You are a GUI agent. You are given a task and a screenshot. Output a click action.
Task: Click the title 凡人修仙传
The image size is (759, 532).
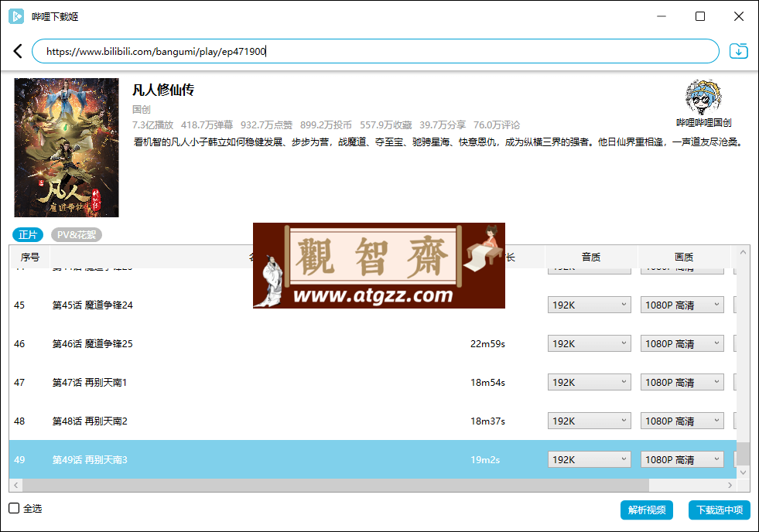163,90
